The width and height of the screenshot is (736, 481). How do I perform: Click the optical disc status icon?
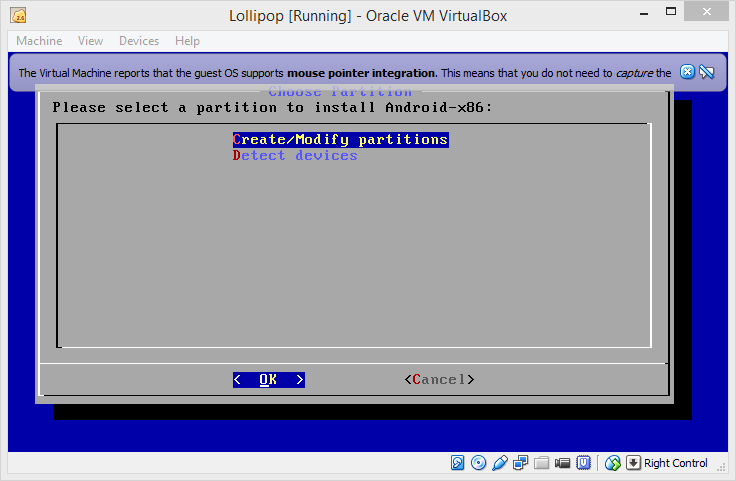[x=478, y=463]
